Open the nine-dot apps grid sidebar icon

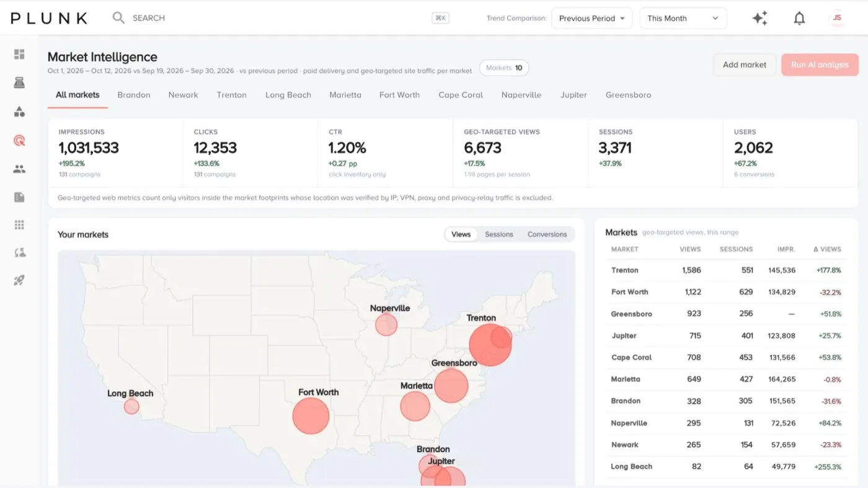[19, 225]
